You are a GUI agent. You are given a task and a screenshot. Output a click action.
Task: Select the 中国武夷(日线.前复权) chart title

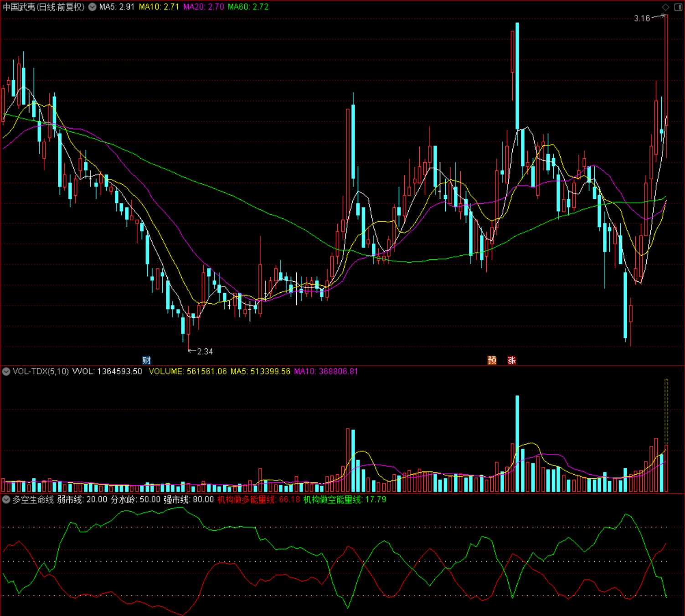click(44, 7)
